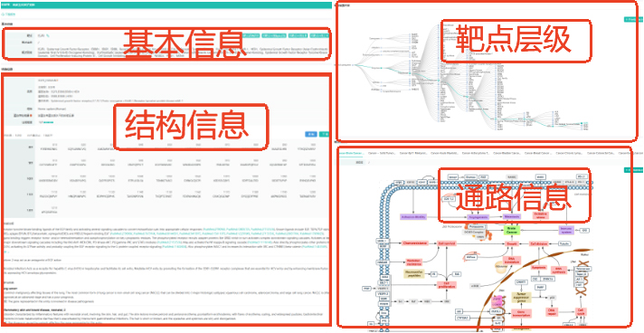644x333 pixels.
Task: Click the third teal tag button in basic info
Action: [x=298, y=36]
